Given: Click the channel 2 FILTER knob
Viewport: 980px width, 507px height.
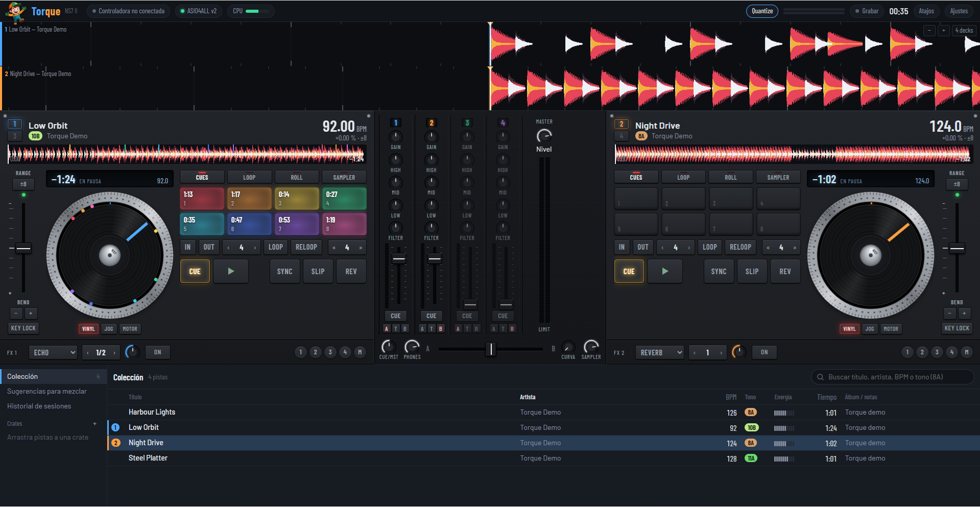Looking at the screenshot, I should point(432,228).
